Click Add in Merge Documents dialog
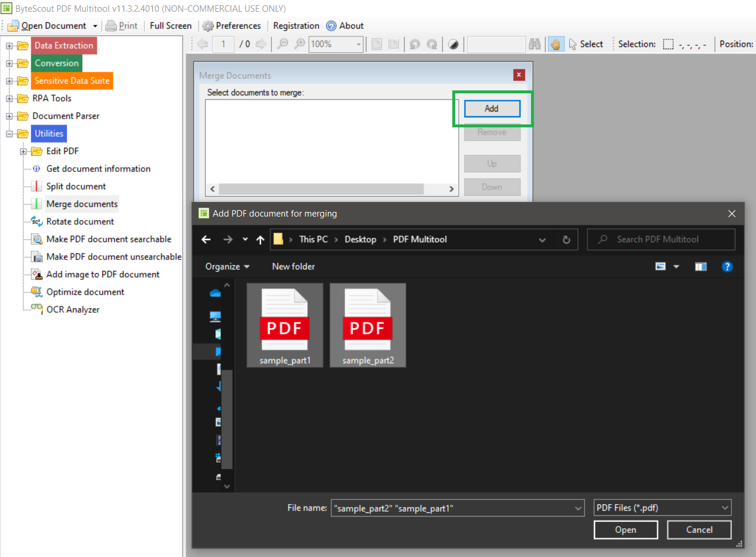 click(492, 109)
